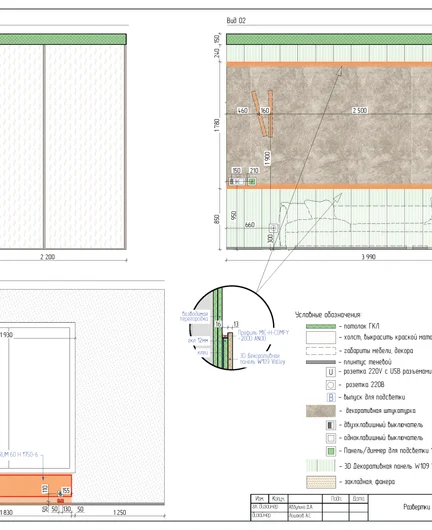Click the dashed габариты мебели legend rectangle
432x530 pixels.
(321, 351)
